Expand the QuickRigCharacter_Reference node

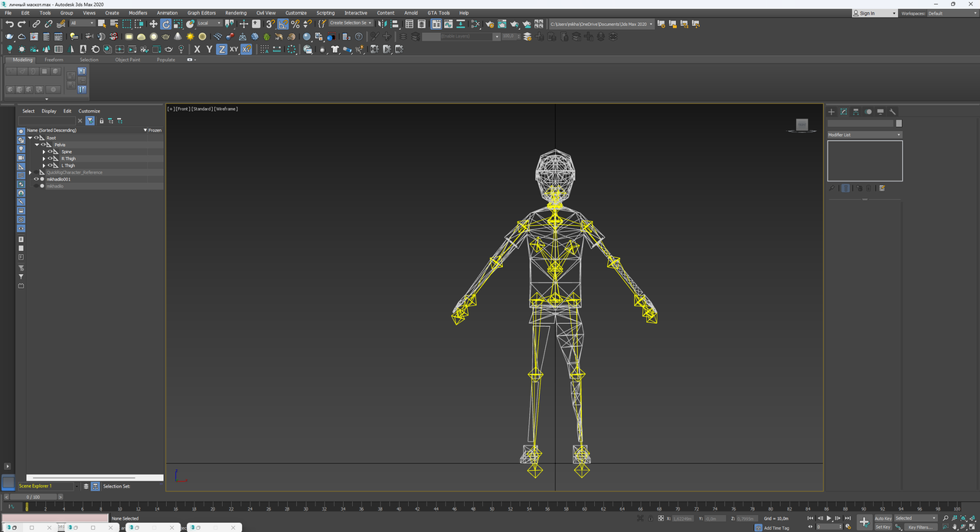(30, 172)
